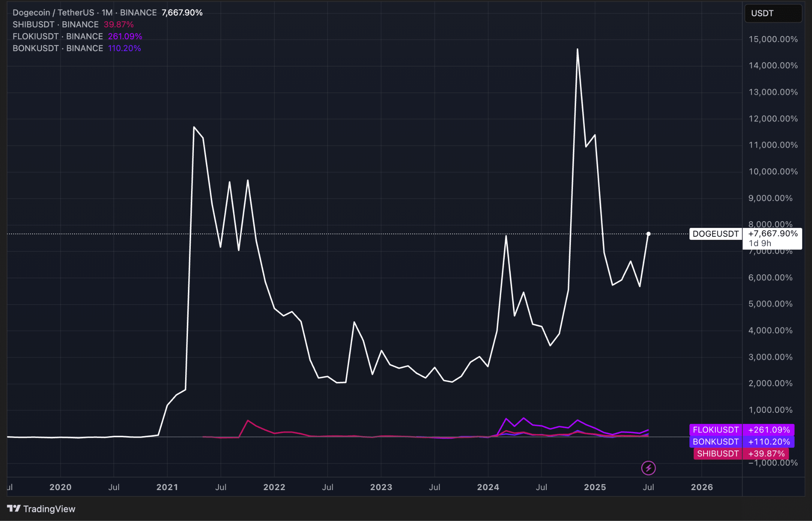
Task: Click the 261.09% value in the legend
Action: [x=125, y=36]
